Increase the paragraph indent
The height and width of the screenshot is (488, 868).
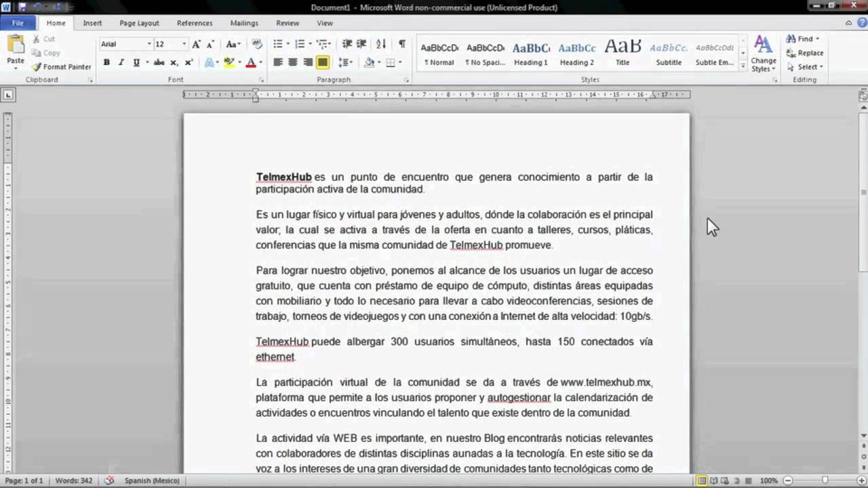[x=361, y=44]
